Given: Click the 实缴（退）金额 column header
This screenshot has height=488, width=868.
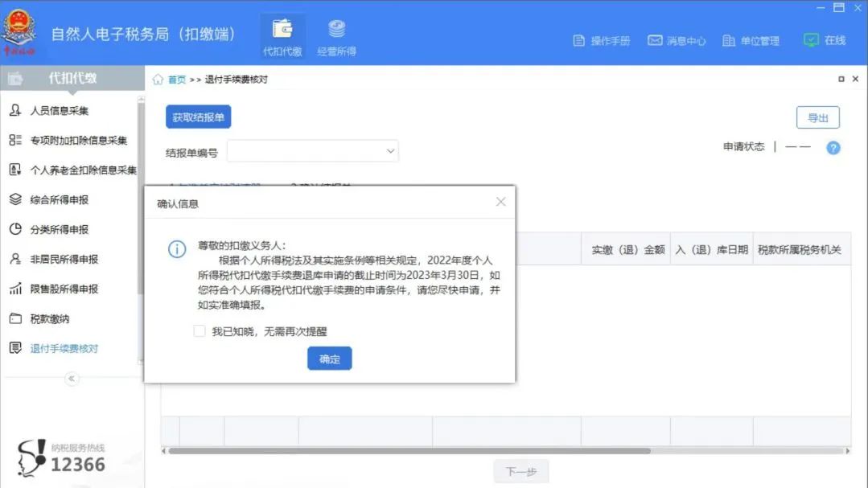Looking at the screenshot, I should 627,249.
